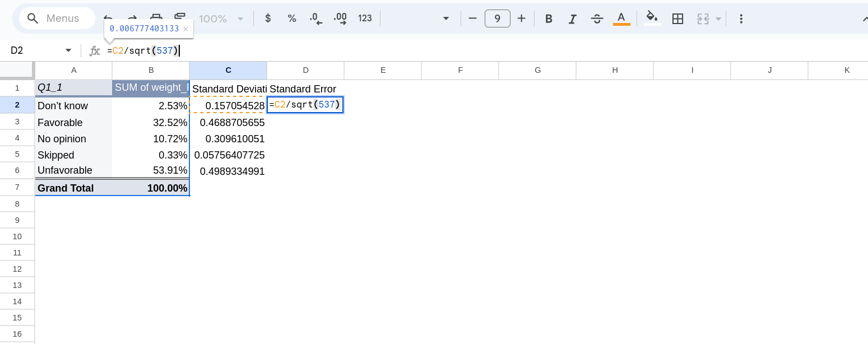Open the Name box dropdown arrow
Viewport: 868px width, 344px height.
click(68, 50)
